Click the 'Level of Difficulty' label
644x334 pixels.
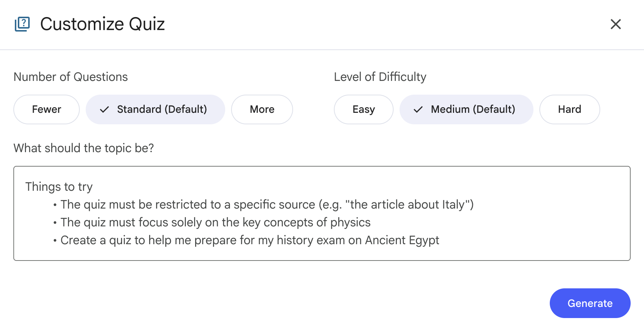(380, 77)
